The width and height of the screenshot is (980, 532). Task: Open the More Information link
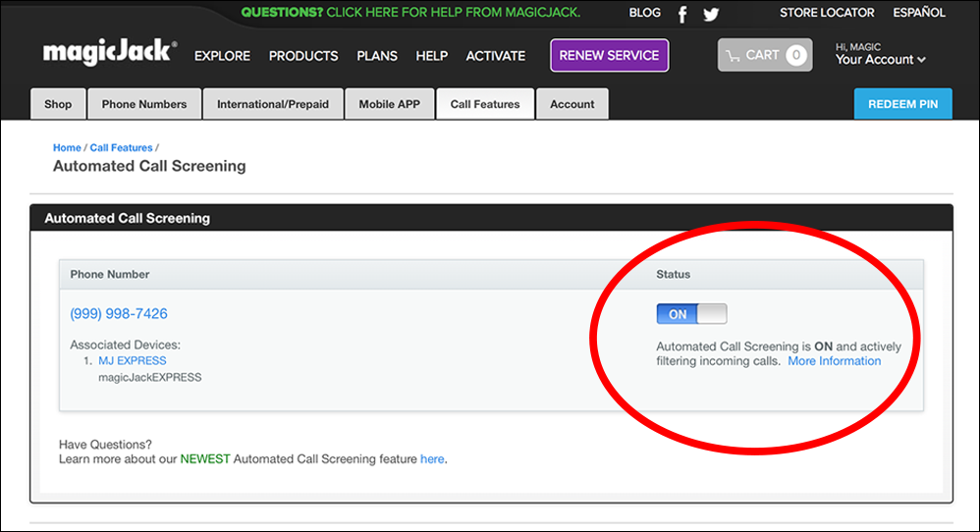834,361
